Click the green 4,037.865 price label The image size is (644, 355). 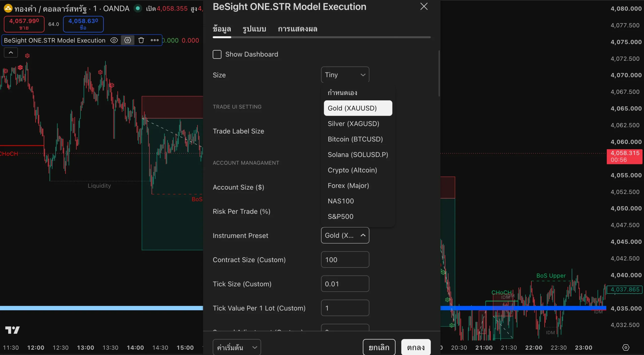tap(625, 289)
